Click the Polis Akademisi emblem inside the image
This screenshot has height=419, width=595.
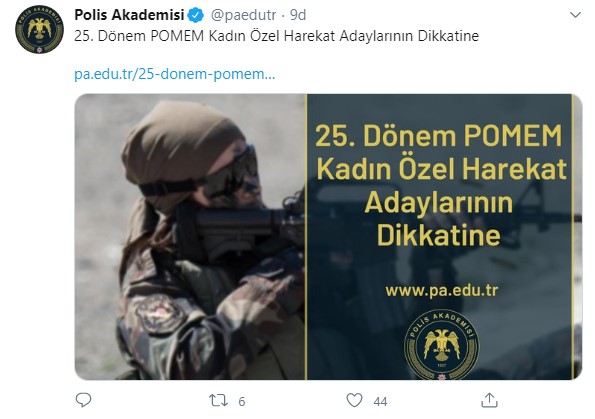tap(442, 345)
